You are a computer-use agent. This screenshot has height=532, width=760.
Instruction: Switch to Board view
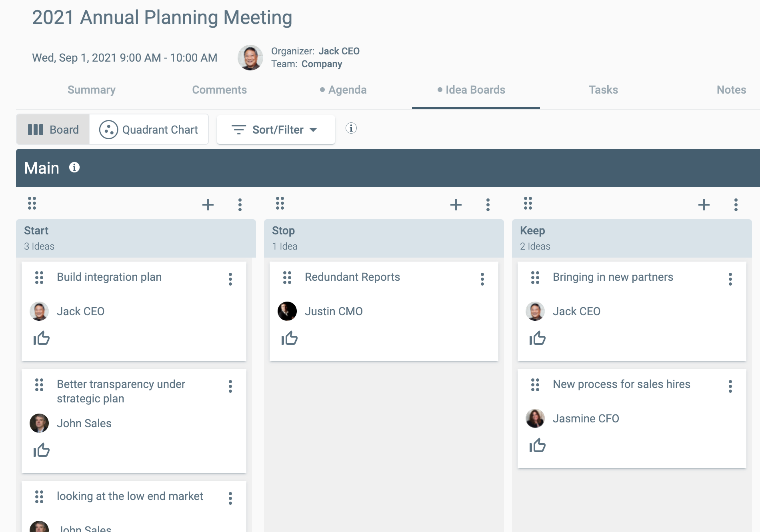[x=53, y=130]
